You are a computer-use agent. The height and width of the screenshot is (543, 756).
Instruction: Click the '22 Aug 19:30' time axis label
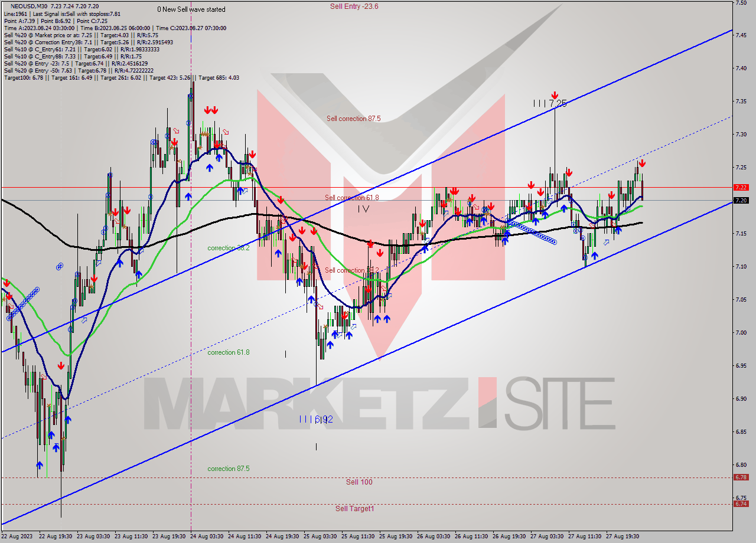tap(56, 537)
